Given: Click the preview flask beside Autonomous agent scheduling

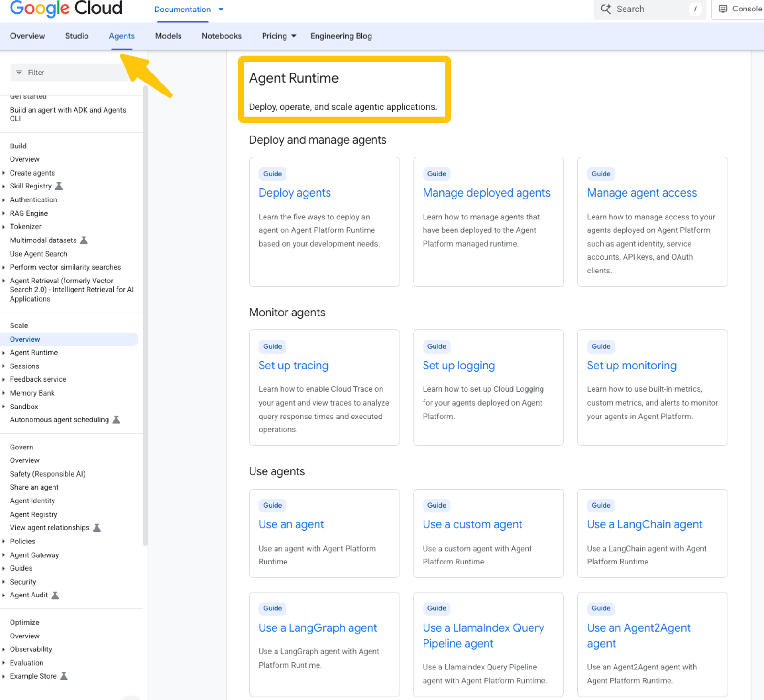Looking at the screenshot, I should point(116,420).
